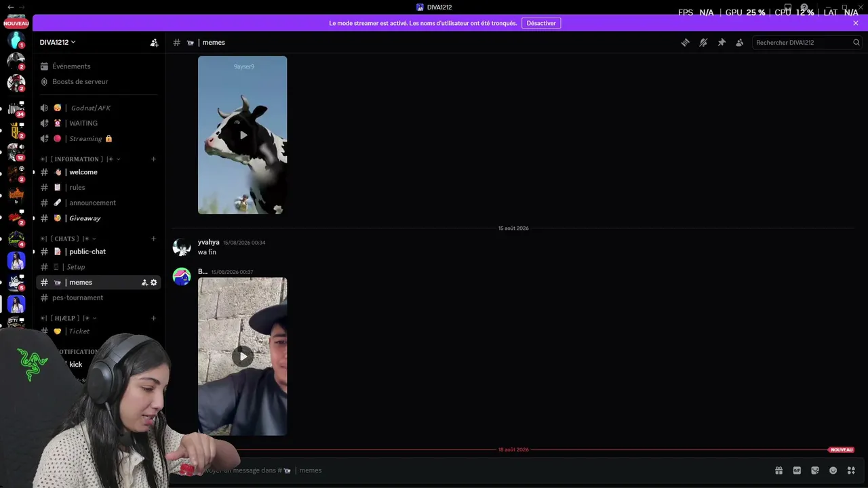Click the yvahya username
The width and height of the screenshot is (868, 488).
[x=208, y=242]
